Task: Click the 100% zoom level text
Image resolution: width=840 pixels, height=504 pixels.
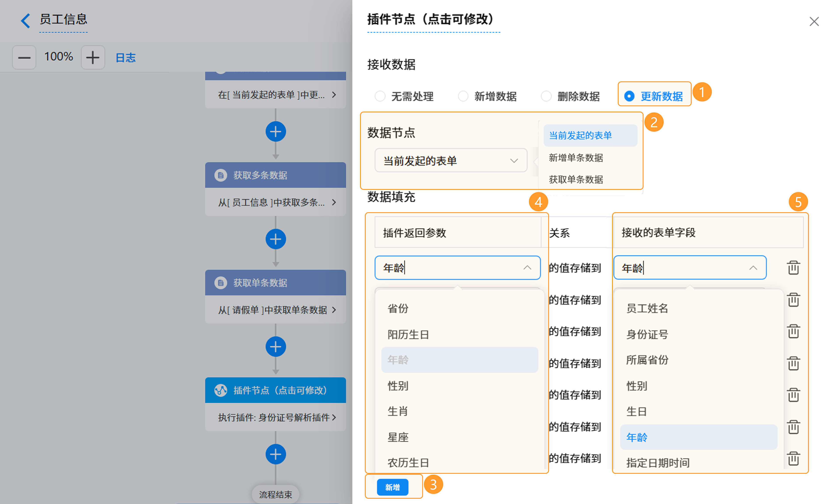Action: 58,57
